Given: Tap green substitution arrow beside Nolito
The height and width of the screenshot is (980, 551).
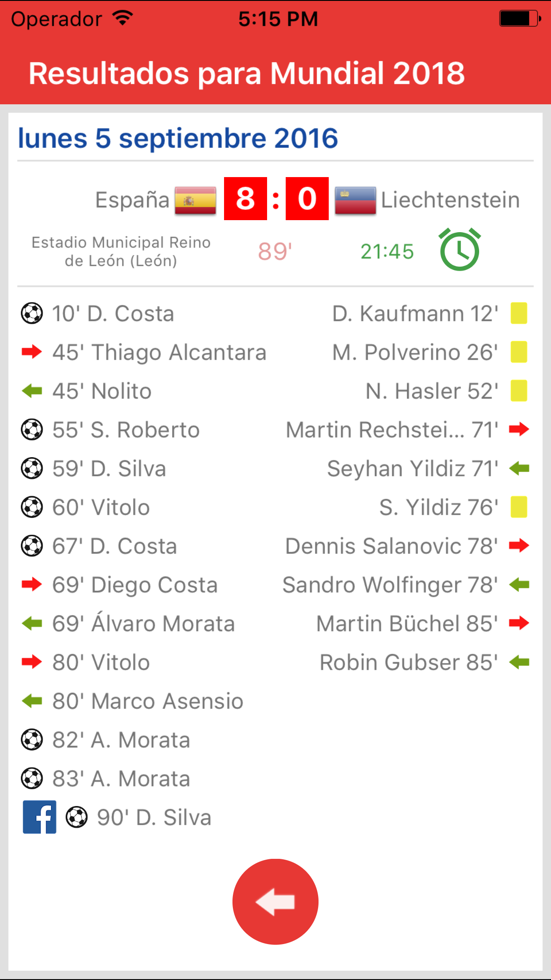Looking at the screenshot, I should [32, 391].
